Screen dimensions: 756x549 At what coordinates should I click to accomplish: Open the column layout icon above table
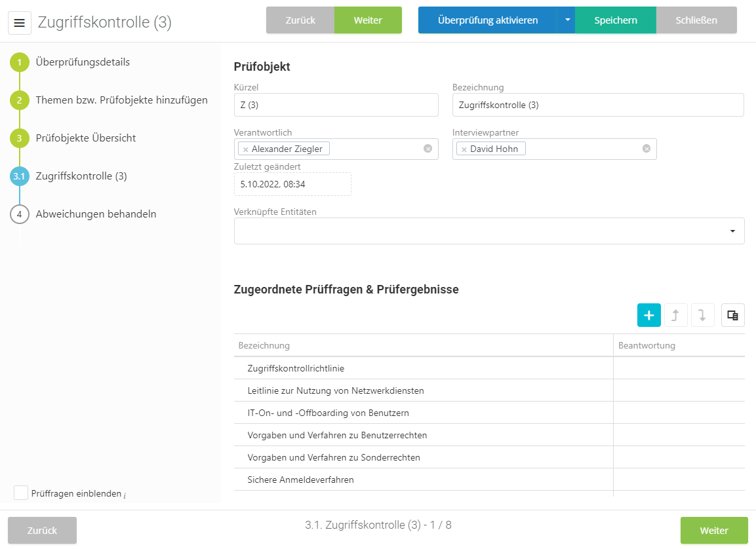point(732,315)
